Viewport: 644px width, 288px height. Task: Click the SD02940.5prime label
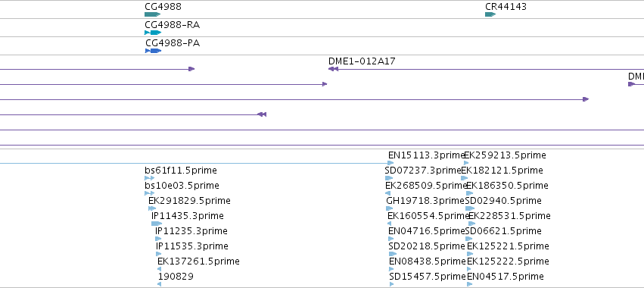pos(503,200)
